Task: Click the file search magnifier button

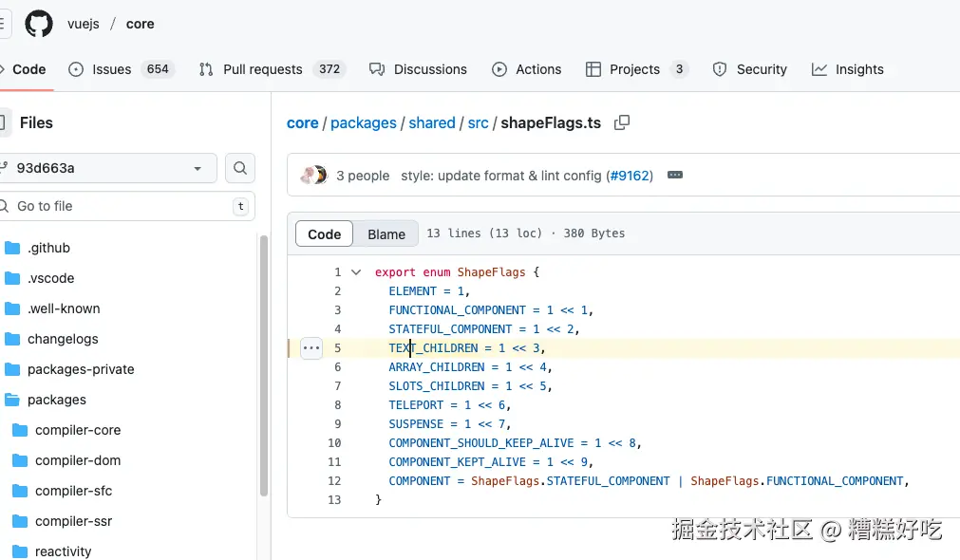Action: coord(240,168)
